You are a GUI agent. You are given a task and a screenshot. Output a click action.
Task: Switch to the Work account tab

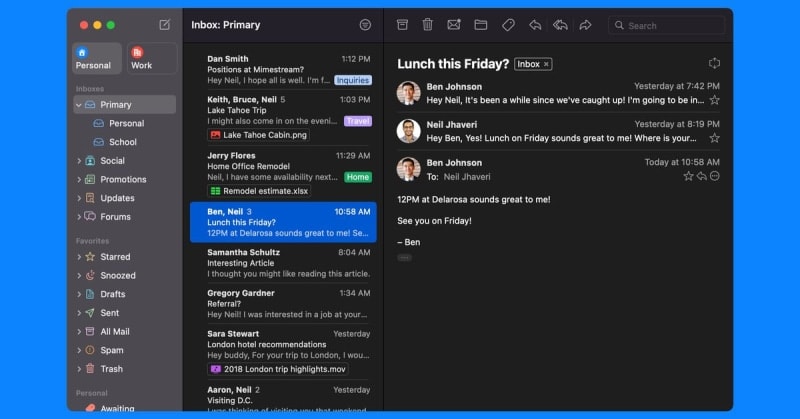(151, 58)
